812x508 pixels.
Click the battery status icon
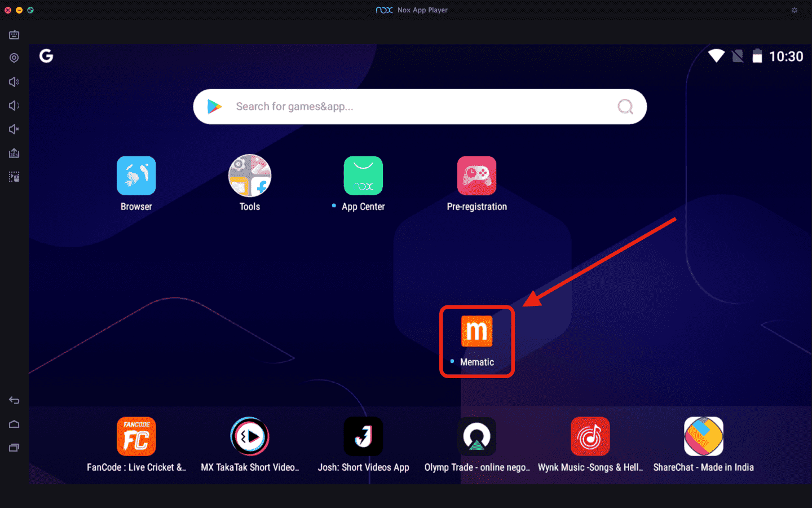tap(757, 56)
